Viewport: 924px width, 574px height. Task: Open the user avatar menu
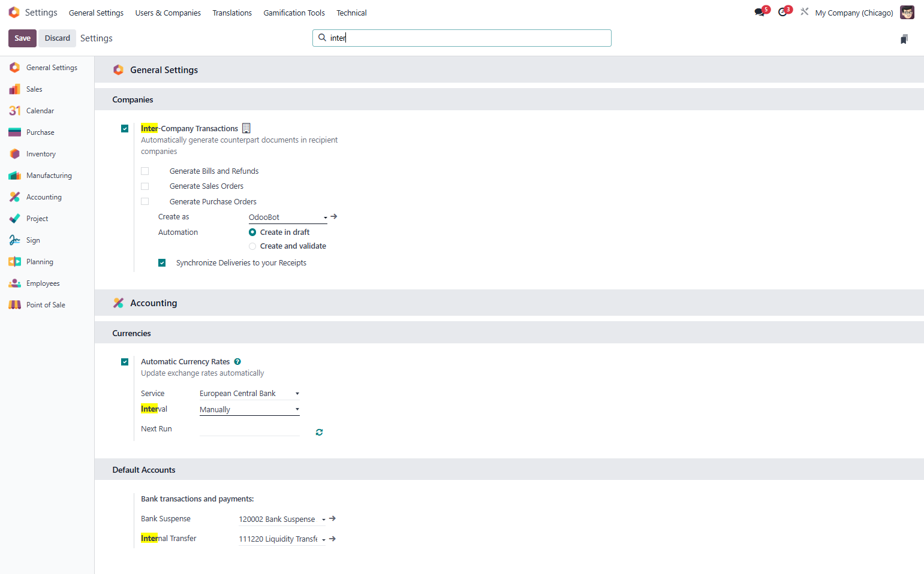coord(907,13)
